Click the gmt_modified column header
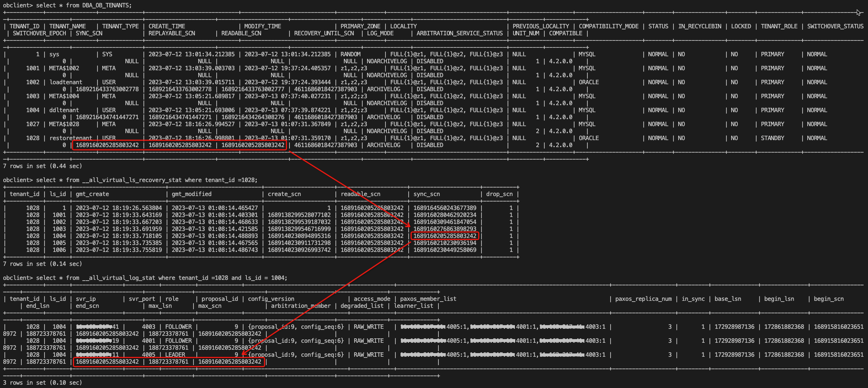868x388 pixels. [192, 194]
